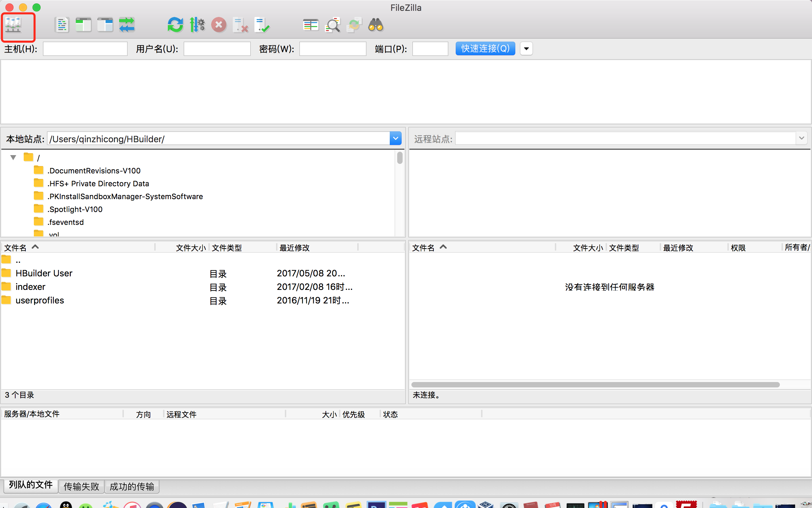Screen dimensions: 812x508
Task: Collapse the root / tree node triangle
Action: pos(13,157)
